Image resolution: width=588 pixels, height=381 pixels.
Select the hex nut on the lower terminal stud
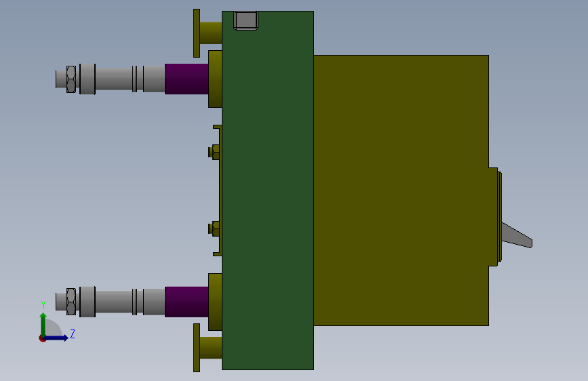click(71, 302)
